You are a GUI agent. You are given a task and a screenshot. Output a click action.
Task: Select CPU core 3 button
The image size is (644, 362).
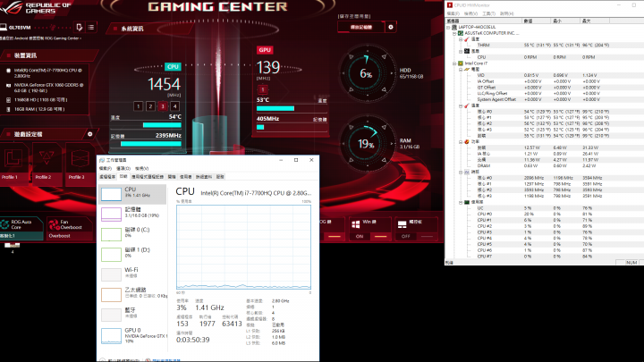click(163, 106)
